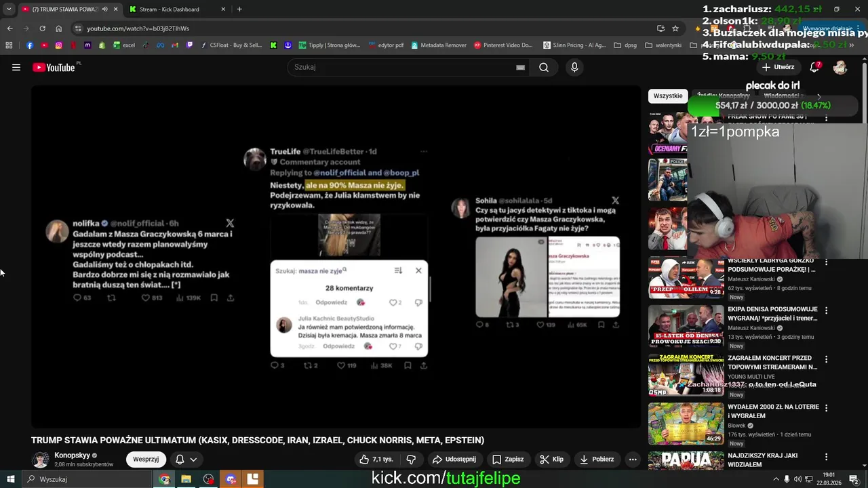The height and width of the screenshot is (488, 868).
Task: Open options for WYDAŁEM 2000 ZŁ video
Action: click(x=826, y=407)
